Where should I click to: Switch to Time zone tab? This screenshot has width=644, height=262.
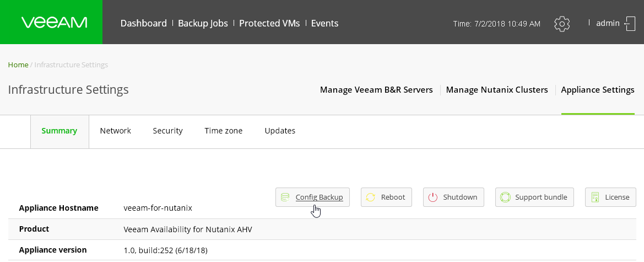pos(224,131)
